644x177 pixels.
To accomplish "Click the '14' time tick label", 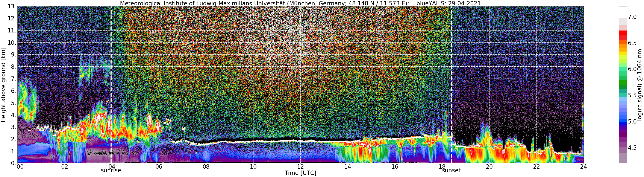I will point(347,166).
